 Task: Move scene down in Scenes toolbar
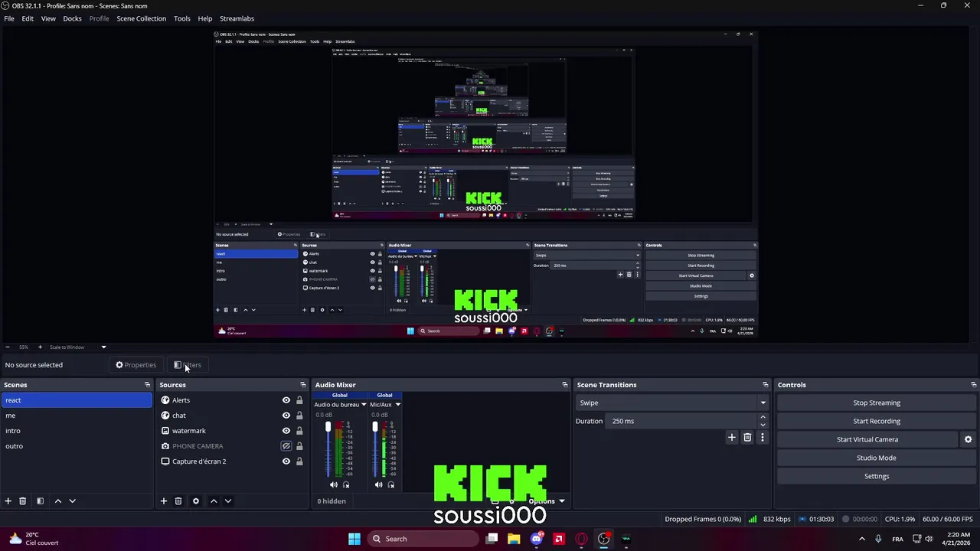click(73, 501)
